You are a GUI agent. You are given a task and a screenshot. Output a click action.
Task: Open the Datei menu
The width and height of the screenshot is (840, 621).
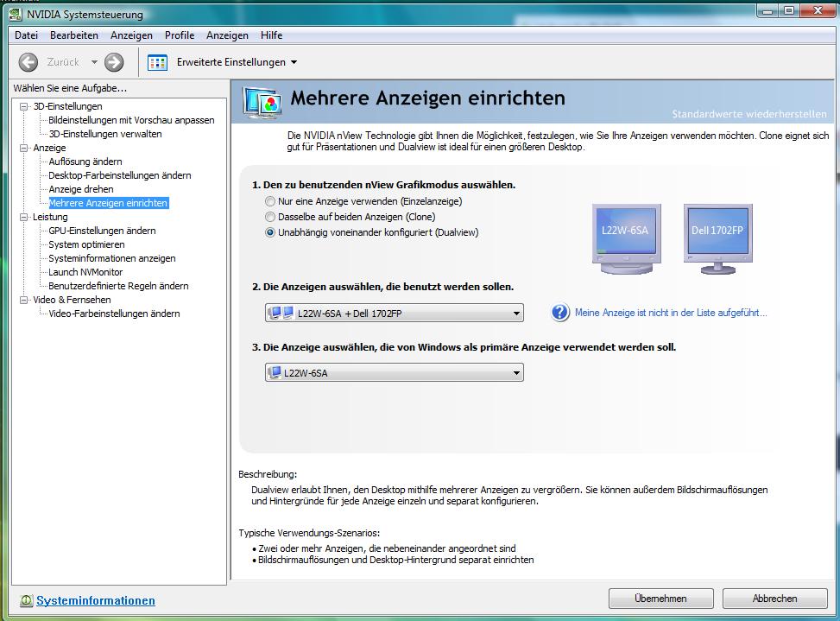26,35
